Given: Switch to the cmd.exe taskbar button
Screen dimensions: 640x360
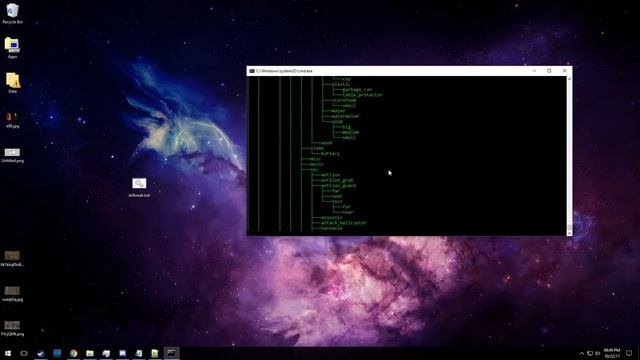Looking at the screenshot, I should [172, 353].
